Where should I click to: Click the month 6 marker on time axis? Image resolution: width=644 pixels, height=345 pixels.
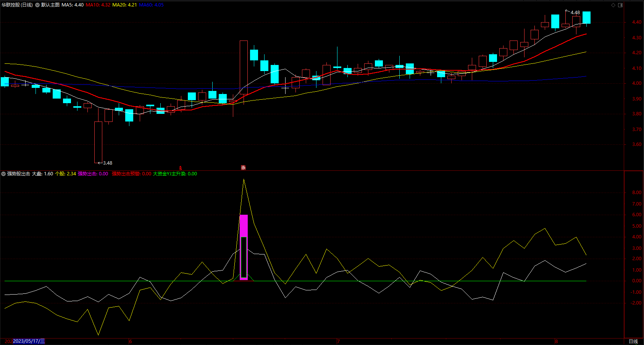131,341
